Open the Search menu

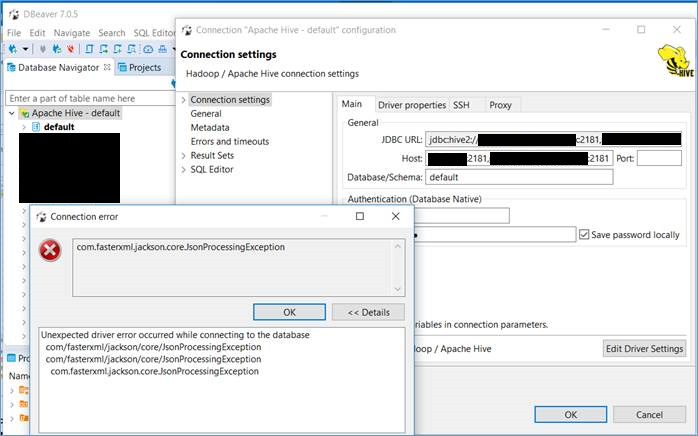coord(111,33)
